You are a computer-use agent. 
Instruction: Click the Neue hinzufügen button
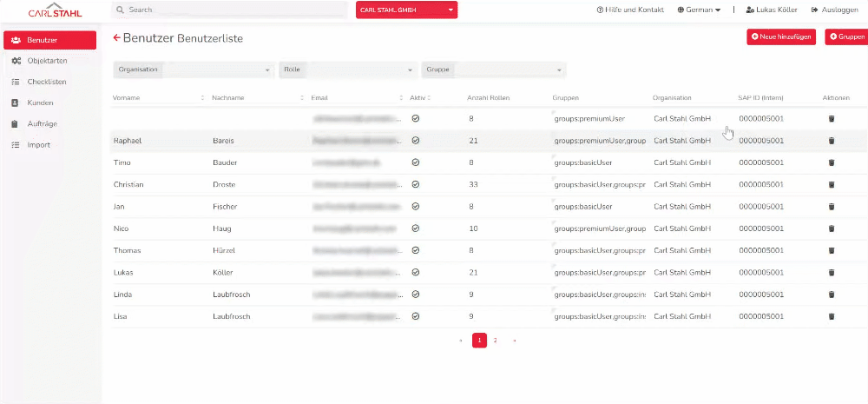pyautogui.click(x=781, y=36)
